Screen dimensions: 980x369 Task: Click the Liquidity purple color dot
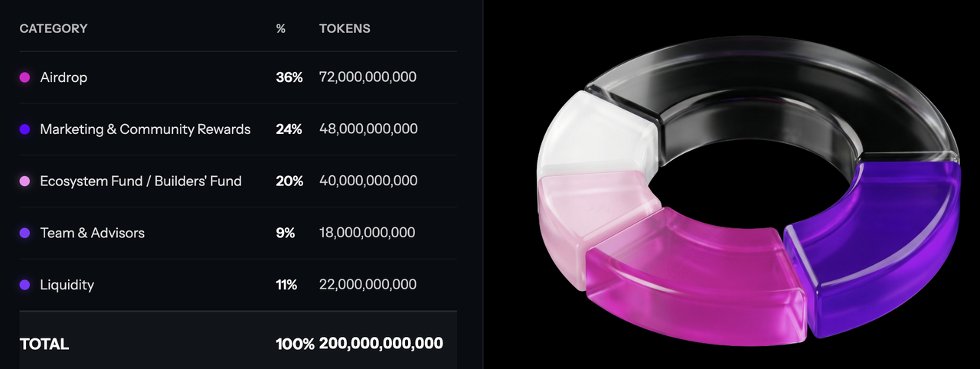pos(24,285)
